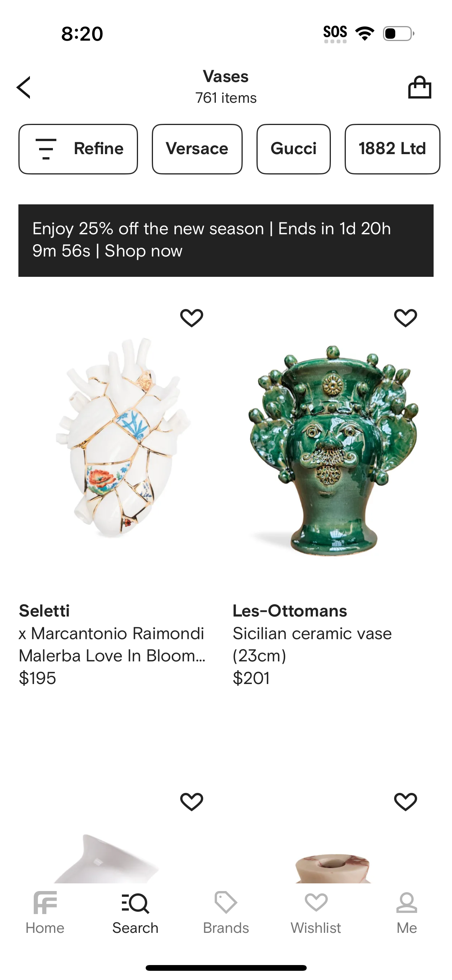452x980 pixels.
Task: Open the Refine filter options
Action: [x=78, y=149]
